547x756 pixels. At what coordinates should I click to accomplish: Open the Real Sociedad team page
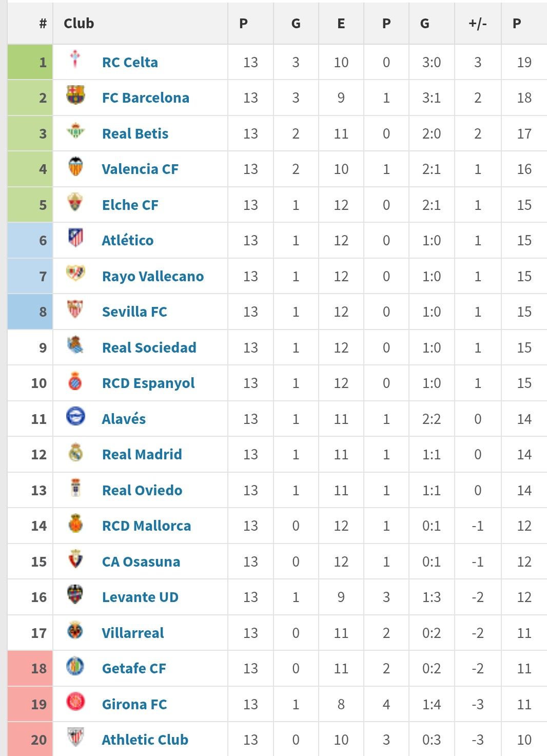[x=149, y=348]
